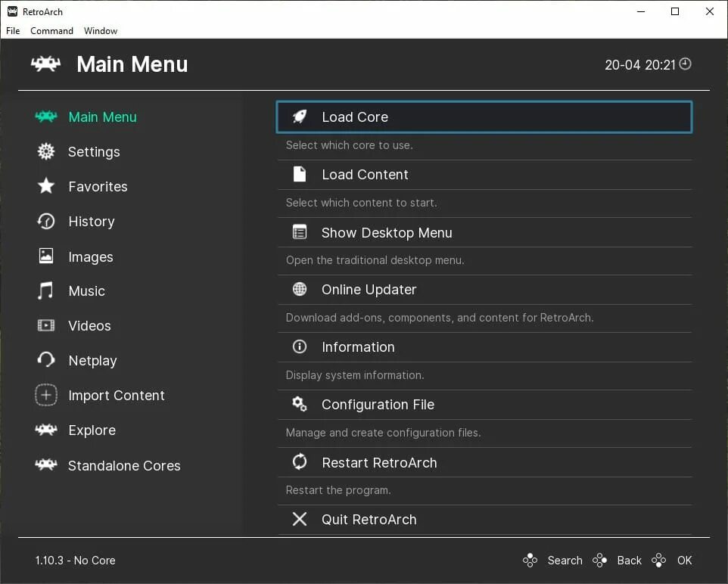The image size is (728, 584).
Task: Open the Window menu in menu bar
Action: tap(101, 31)
